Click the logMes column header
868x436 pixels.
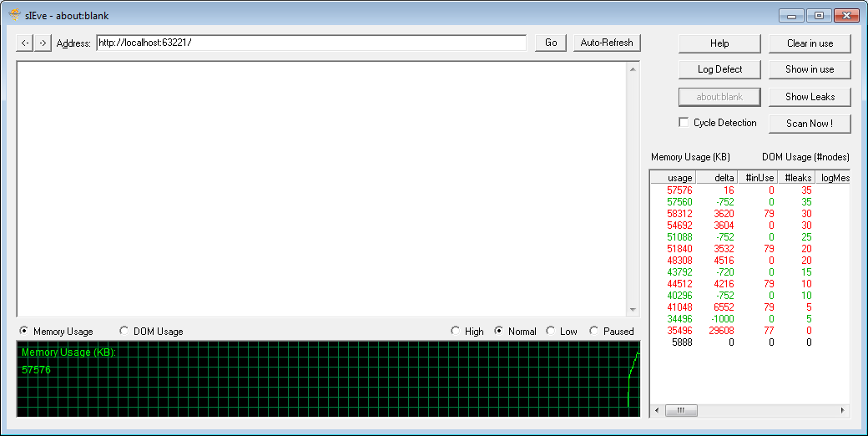(x=833, y=178)
